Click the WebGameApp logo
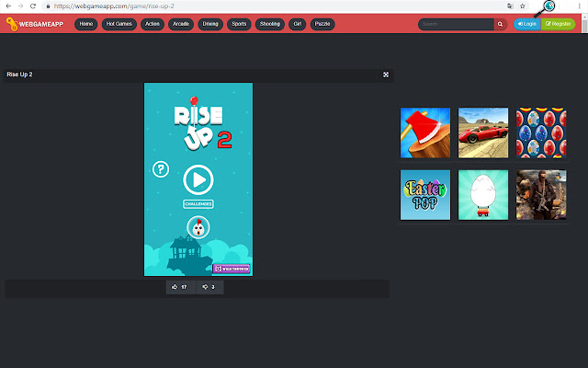 (35, 24)
